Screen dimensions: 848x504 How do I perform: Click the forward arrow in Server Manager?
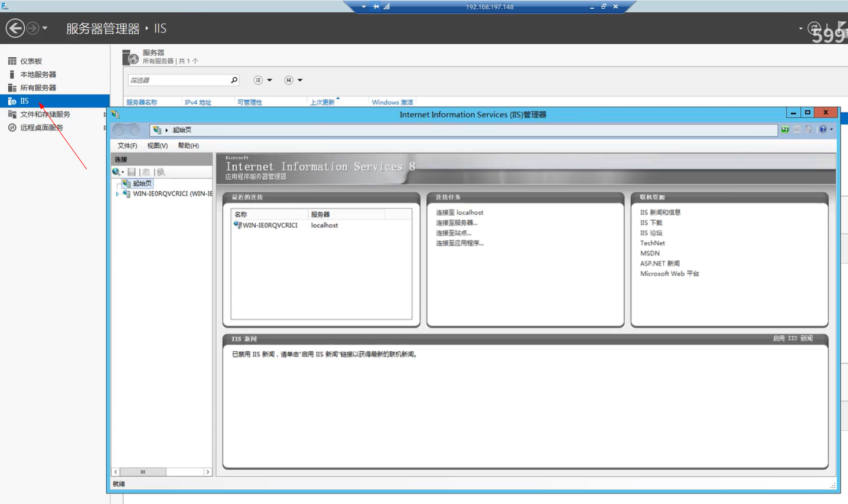32,28
